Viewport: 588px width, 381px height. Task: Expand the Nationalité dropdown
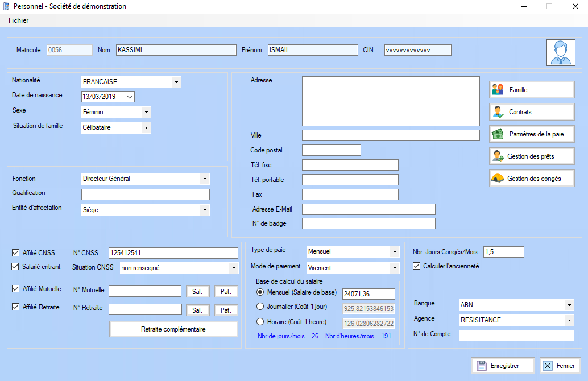click(176, 82)
